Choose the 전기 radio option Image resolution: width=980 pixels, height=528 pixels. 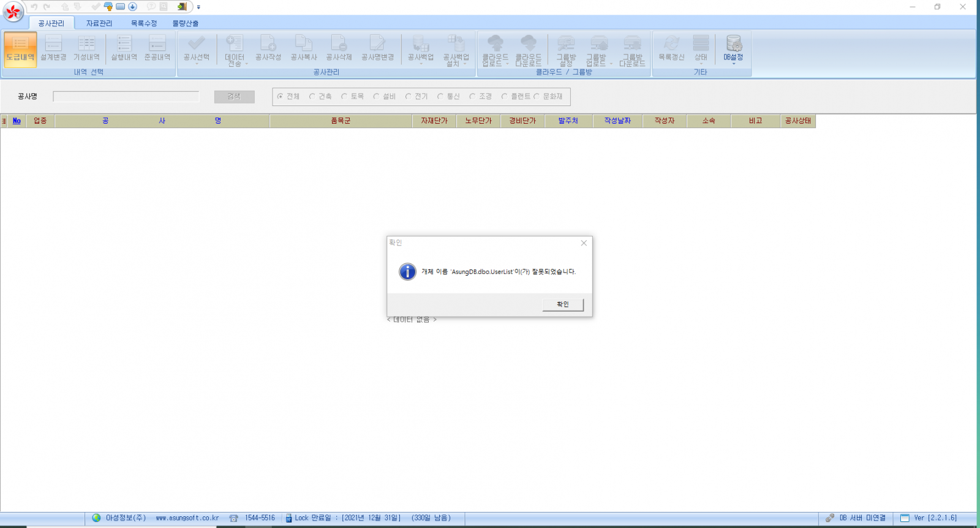pyautogui.click(x=409, y=97)
